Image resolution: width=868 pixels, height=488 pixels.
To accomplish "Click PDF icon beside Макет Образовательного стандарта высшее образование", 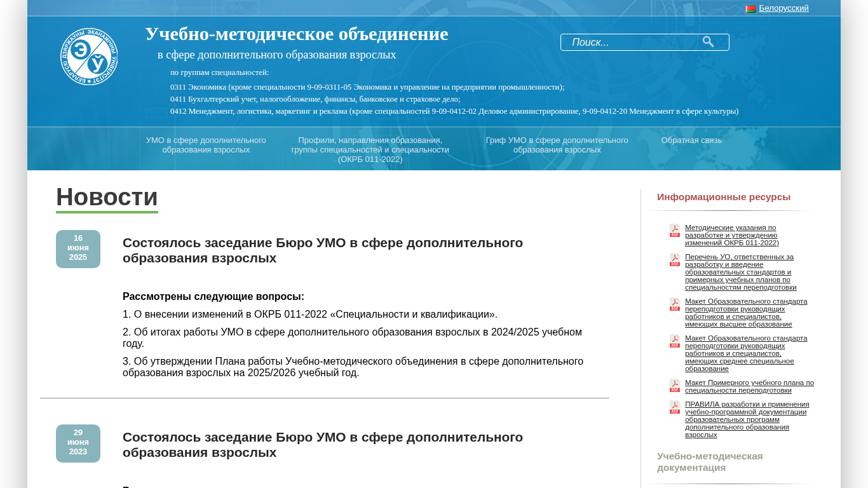I will [675, 304].
